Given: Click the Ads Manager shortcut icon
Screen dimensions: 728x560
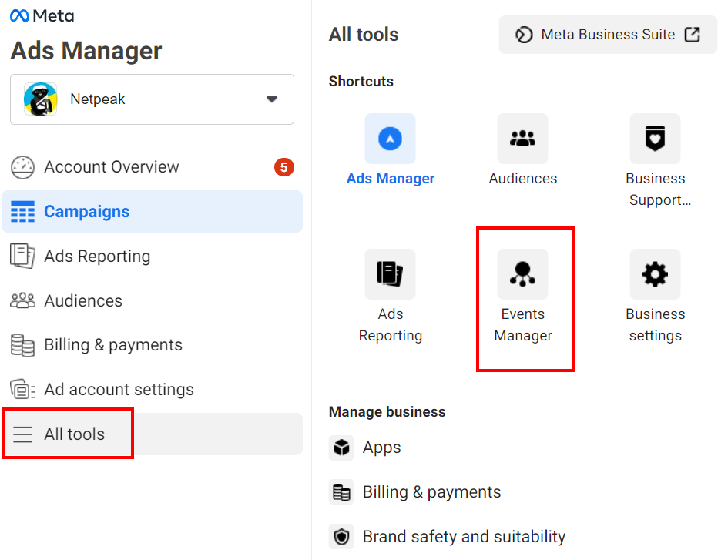Looking at the screenshot, I should coord(390,139).
